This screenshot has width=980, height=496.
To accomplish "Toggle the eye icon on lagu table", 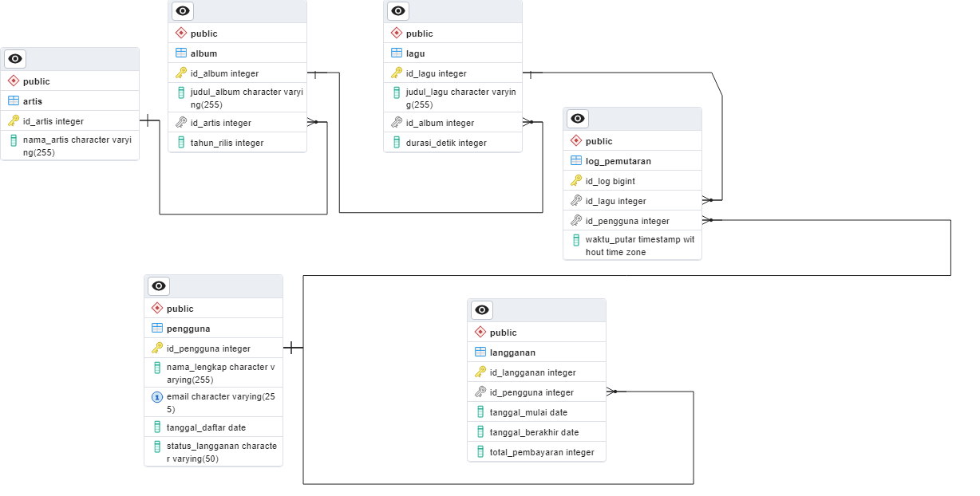I will point(399,10).
